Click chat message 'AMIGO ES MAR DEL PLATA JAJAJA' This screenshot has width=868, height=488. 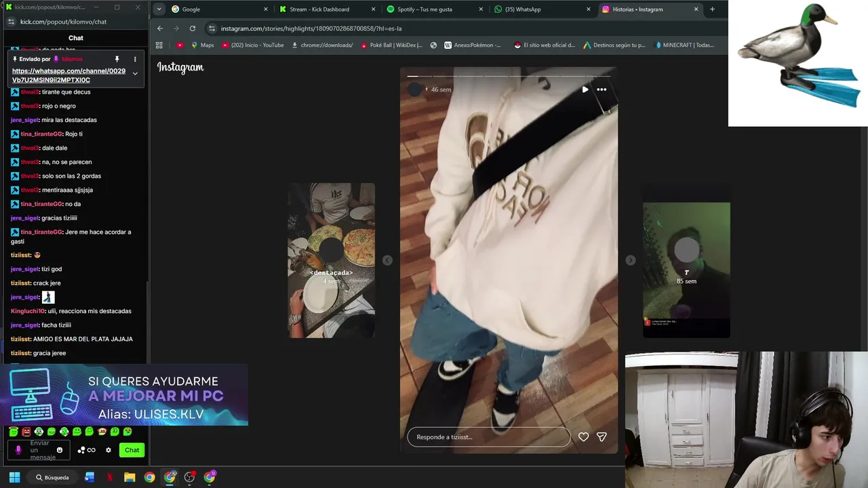click(x=83, y=339)
